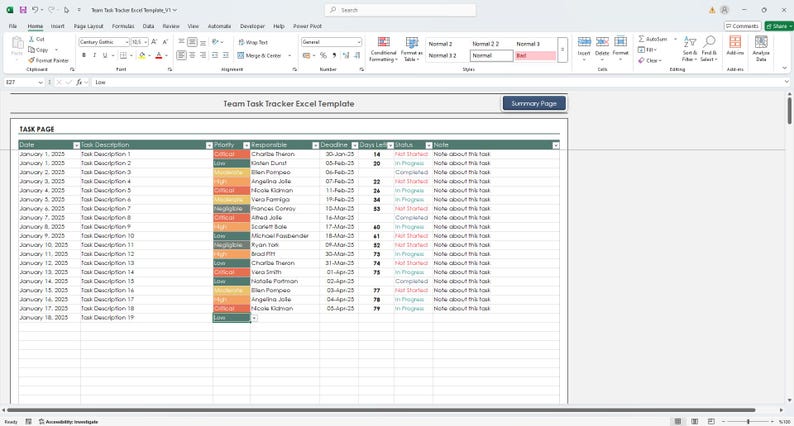Click the Decrease Font Size icon

point(165,42)
